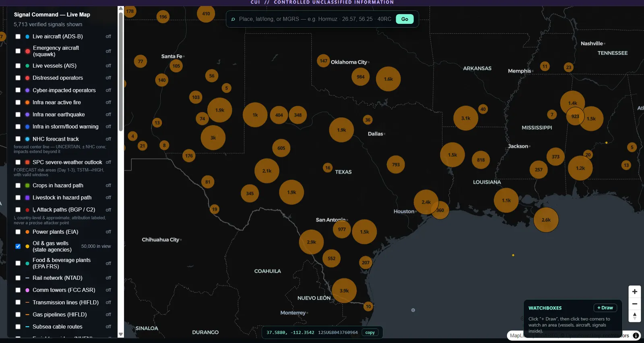Open the 2.6k cluster on Louisiana coast
This screenshot has width=644, height=343.
[x=546, y=220]
